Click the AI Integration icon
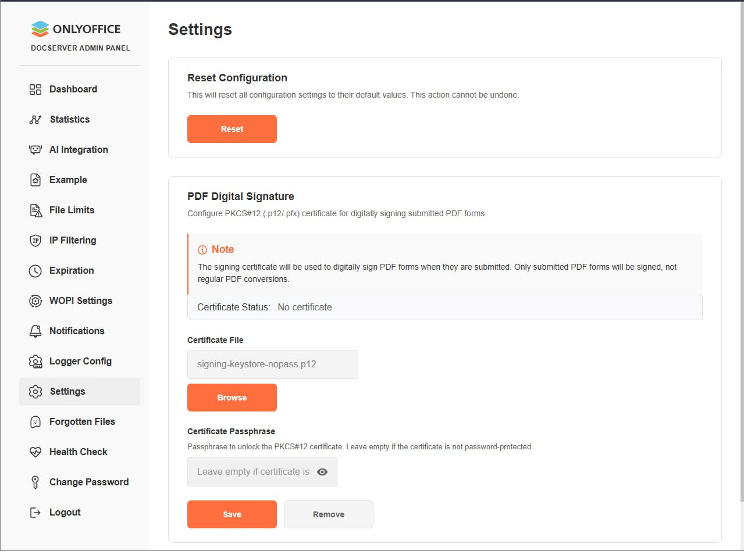744x552 pixels. pyautogui.click(x=36, y=150)
